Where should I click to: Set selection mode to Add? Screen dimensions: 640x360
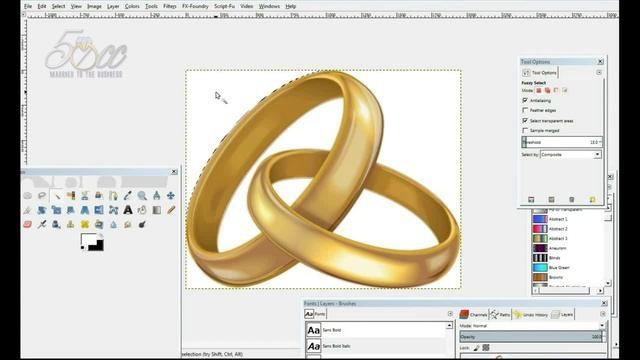[547, 91]
